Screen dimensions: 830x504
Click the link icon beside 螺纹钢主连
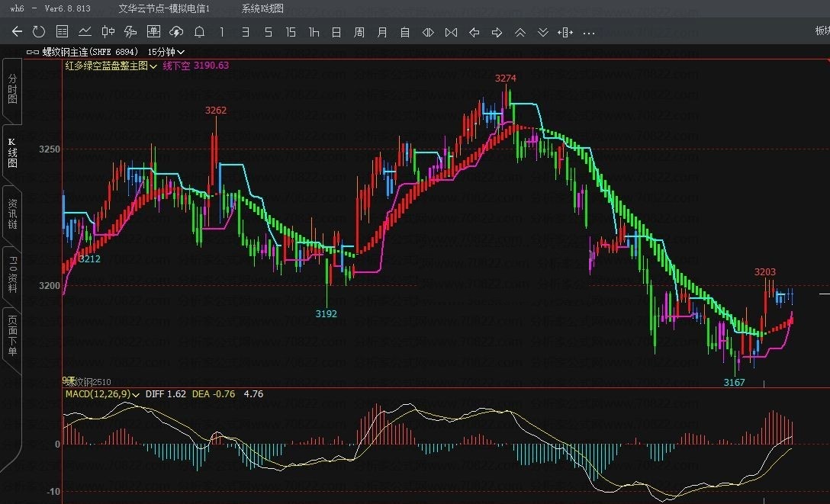tap(33, 52)
